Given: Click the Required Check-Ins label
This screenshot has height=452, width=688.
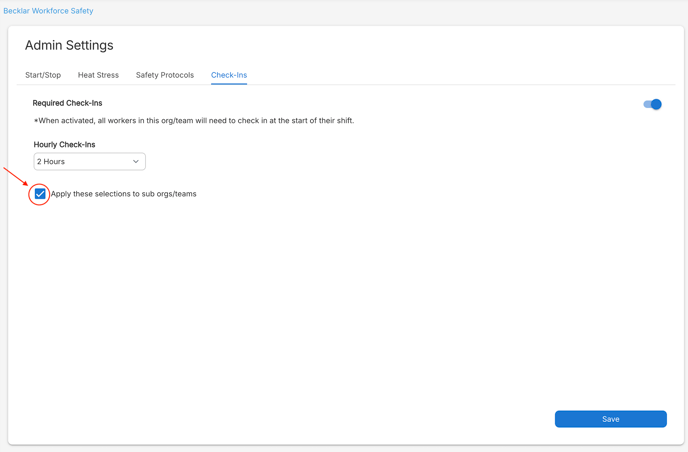Looking at the screenshot, I should click(68, 103).
